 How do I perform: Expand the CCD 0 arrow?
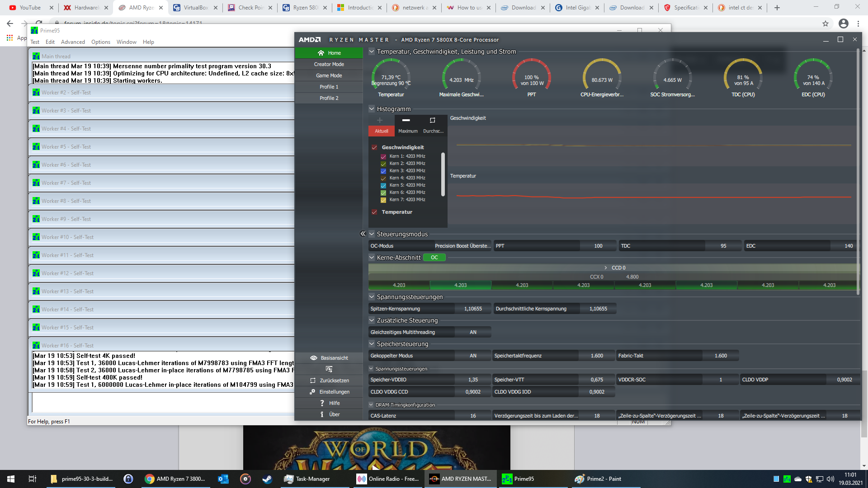tap(606, 268)
